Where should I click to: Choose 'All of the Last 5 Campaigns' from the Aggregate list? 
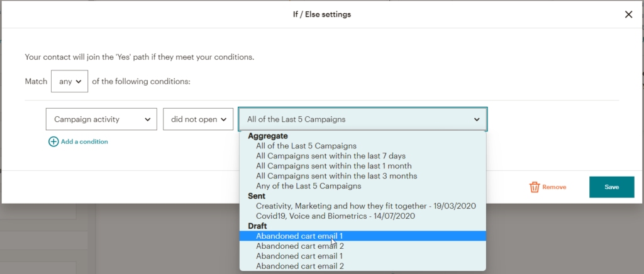click(306, 146)
